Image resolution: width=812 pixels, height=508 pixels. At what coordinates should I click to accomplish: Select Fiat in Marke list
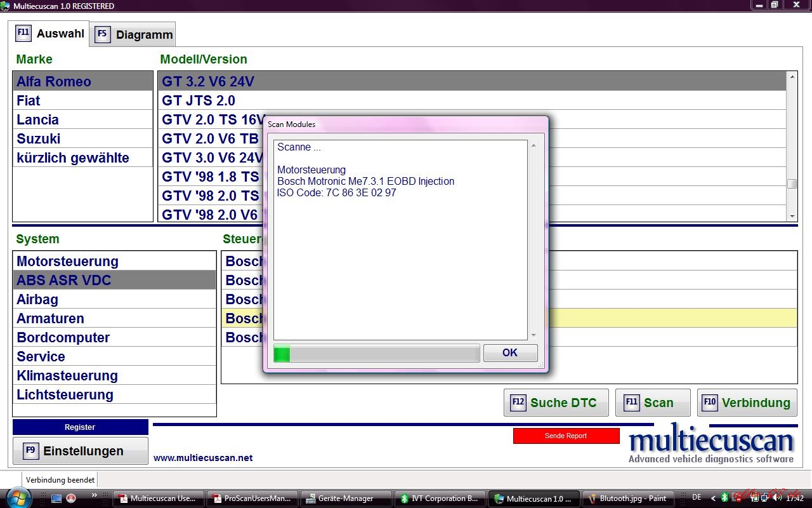82,100
